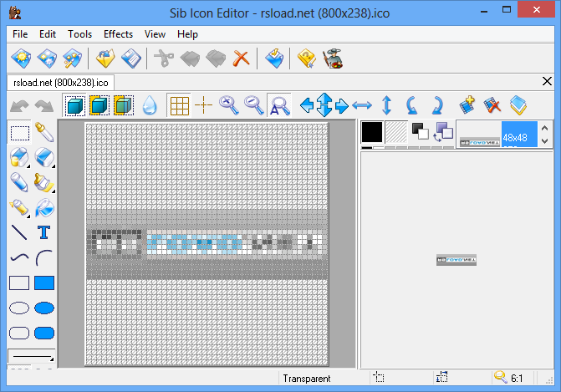This screenshot has height=392, width=561.
Task: Click the New icon toolbar button
Action: 21,59
